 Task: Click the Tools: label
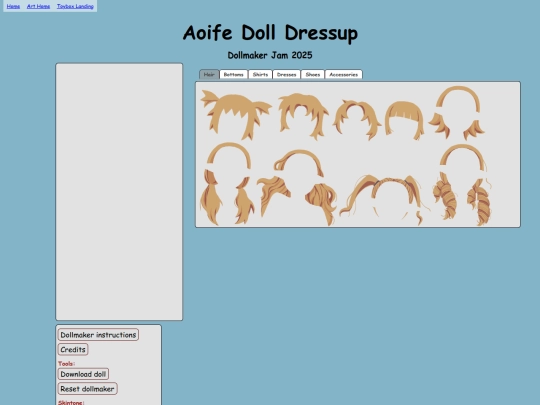pos(66,363)
